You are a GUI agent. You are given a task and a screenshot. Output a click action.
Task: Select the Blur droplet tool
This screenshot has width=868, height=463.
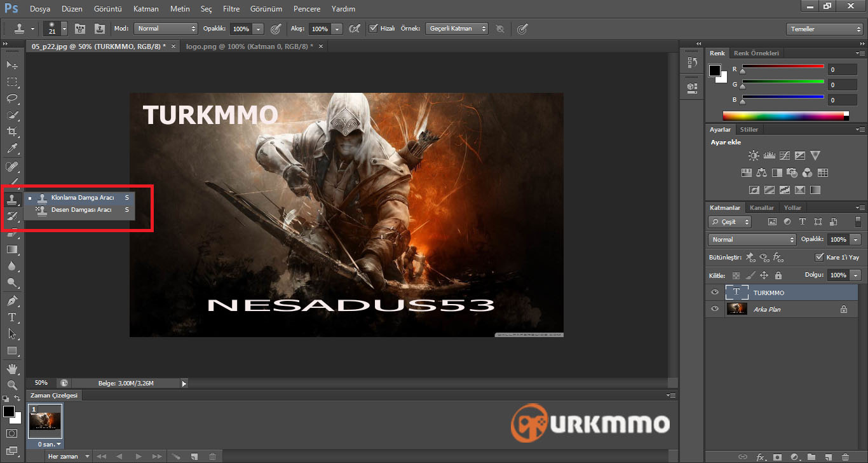point(12,266)
